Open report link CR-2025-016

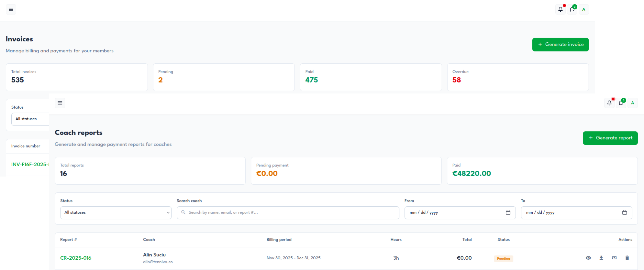click(76, 258)
